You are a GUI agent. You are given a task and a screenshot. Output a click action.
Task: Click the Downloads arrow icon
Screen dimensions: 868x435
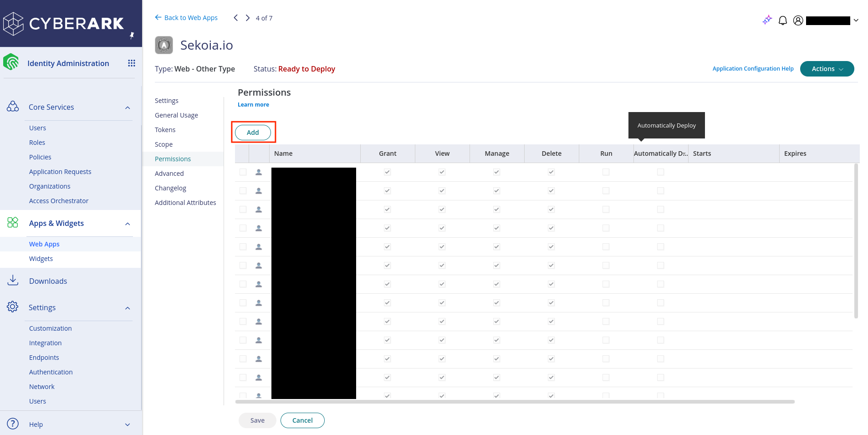tap(13, 280)
